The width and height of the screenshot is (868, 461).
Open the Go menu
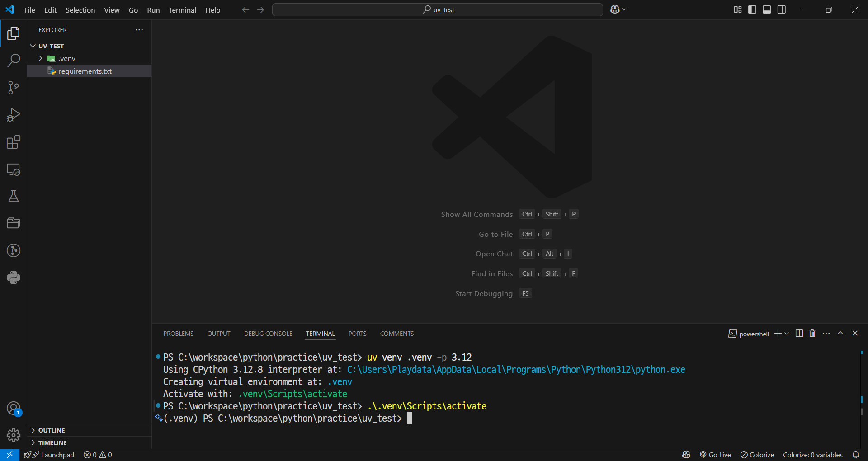133,10
